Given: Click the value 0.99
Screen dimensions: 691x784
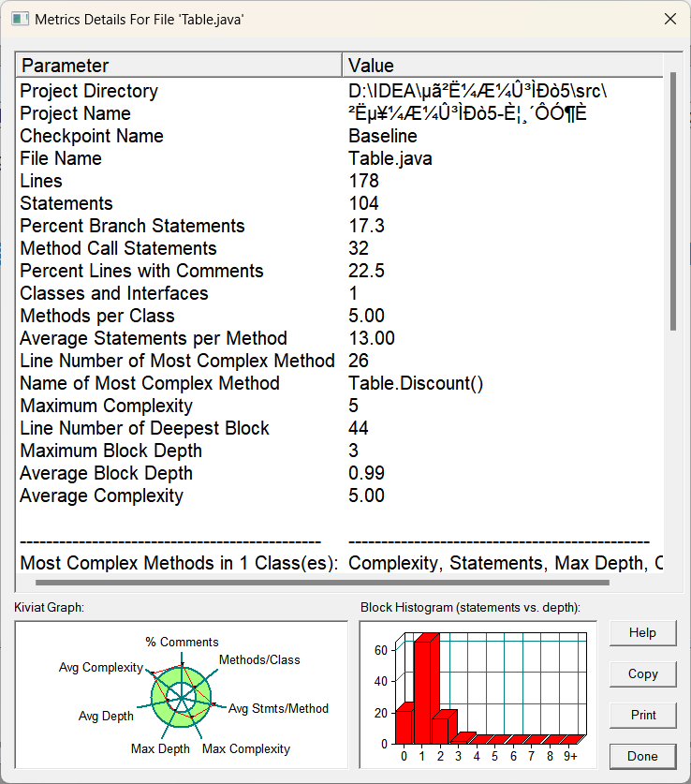Looking at the screenshot, I should click(x=367, y=474).
